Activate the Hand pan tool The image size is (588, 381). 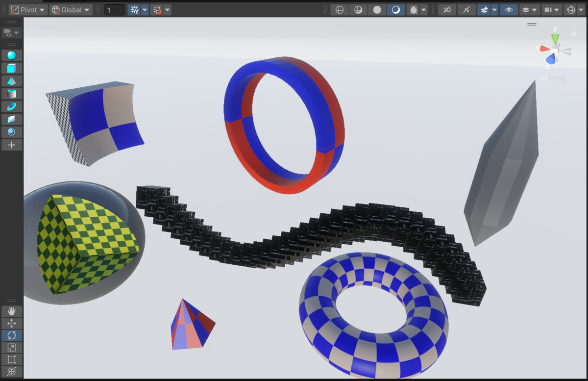(12, 311)
